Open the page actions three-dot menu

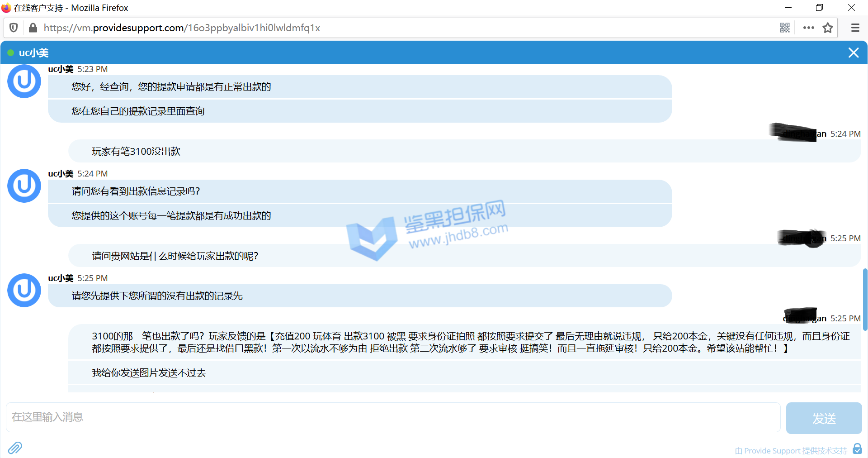coord(808,28)
